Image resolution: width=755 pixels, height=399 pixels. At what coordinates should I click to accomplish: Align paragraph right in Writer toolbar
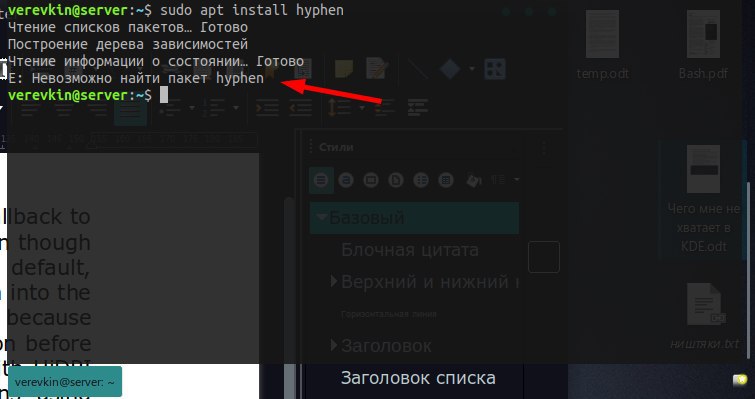[96, 111]
